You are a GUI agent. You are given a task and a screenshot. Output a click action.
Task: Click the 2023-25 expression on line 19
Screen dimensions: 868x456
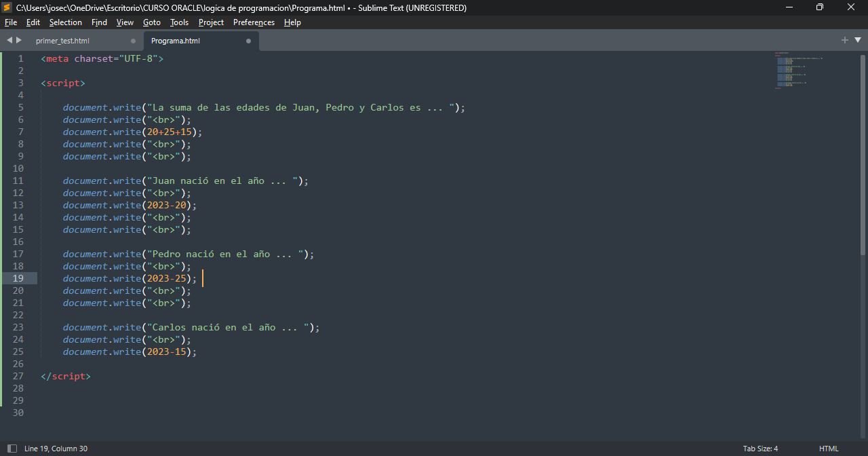[167, 279]
